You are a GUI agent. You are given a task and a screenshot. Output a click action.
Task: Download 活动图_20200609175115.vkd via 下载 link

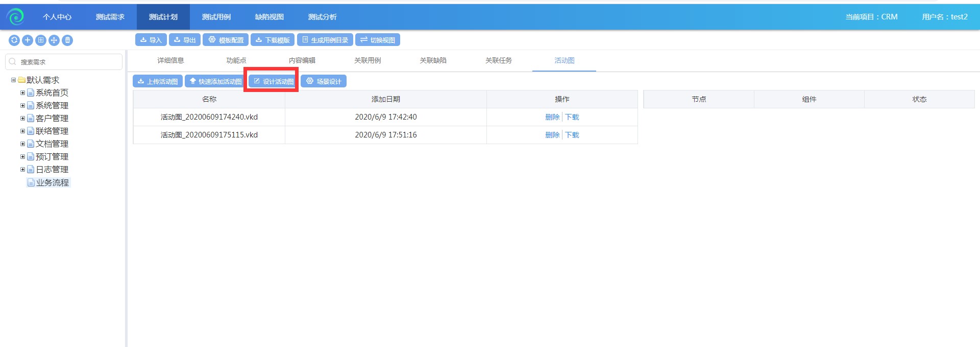point(572,135)
